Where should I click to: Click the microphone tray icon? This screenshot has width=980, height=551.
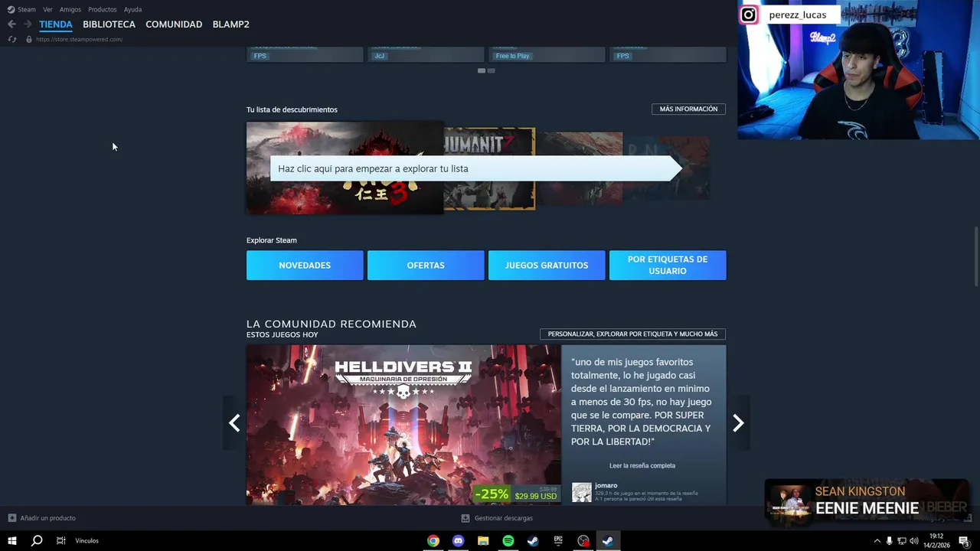tap(889, 541)
